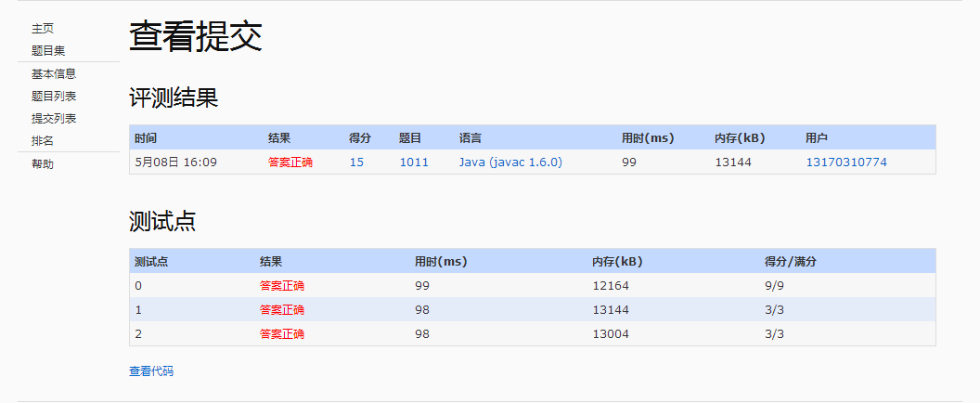This screenshot has width=980, height=403.
Task: Click the 题目 column header
Action: pos(410,137)
